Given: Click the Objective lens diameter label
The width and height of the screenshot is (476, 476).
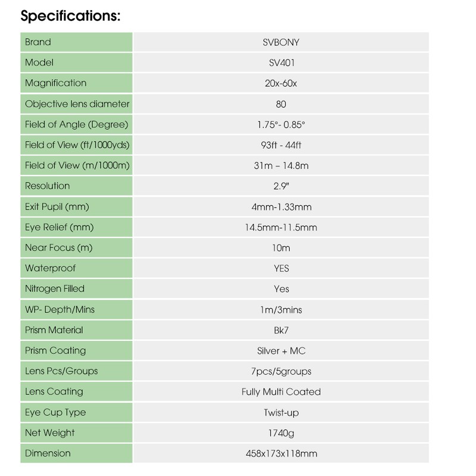Looking at the screenshot, I should 77,104.
